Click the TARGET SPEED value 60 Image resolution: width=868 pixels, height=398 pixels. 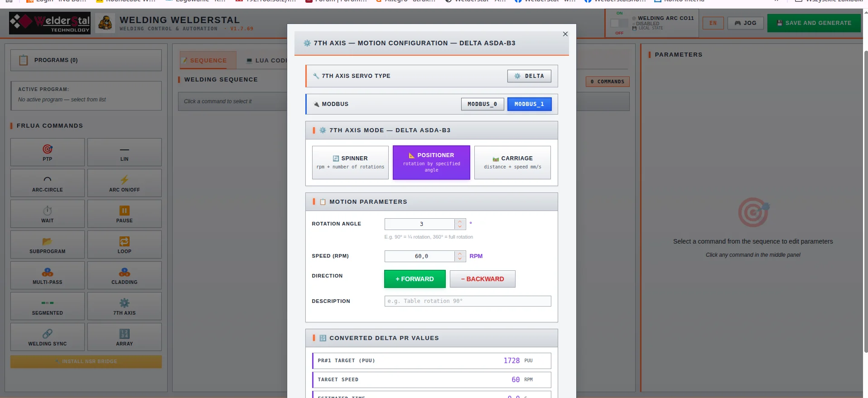point(516,380)
